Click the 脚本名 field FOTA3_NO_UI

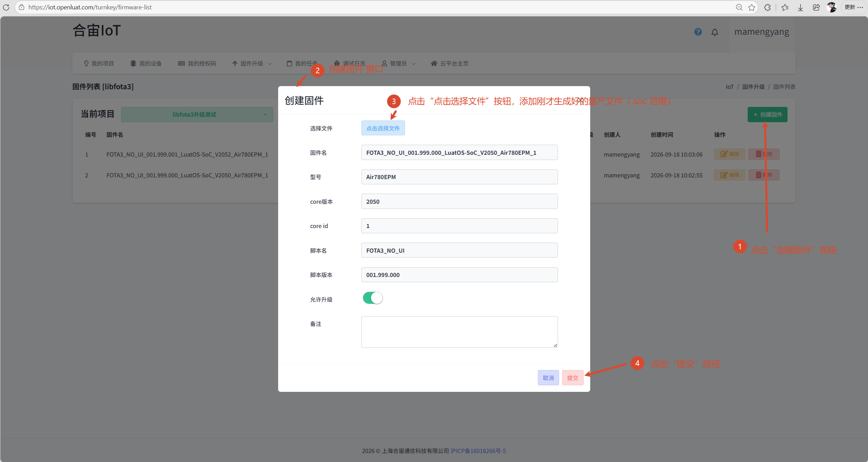459,250
